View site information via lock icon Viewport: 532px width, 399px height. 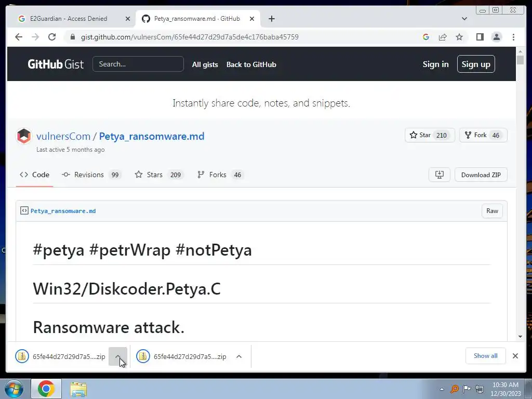pyautogui.click(x=72, y=37)
